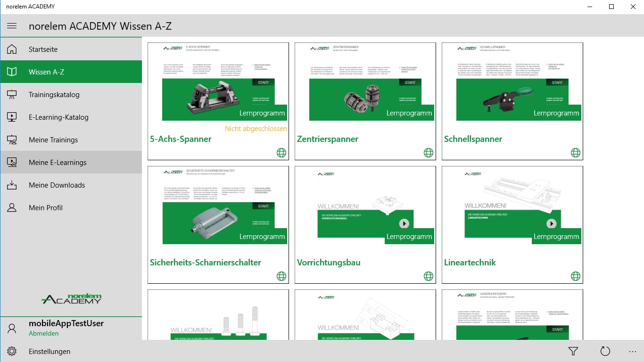Image resolution: width=644 pixels, height=362 pixels.
Task: Open E-Learning-Katalog
Action: click(x=71, y=117)
